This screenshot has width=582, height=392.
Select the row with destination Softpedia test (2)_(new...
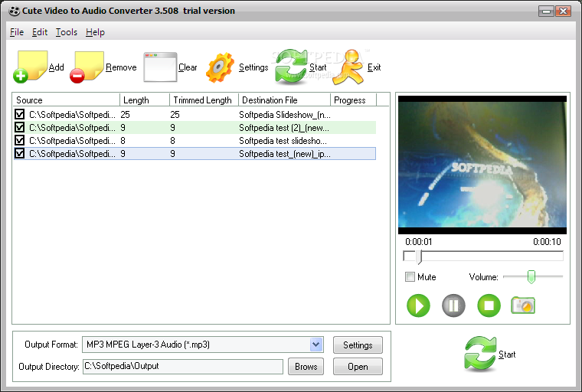(195, 127)
